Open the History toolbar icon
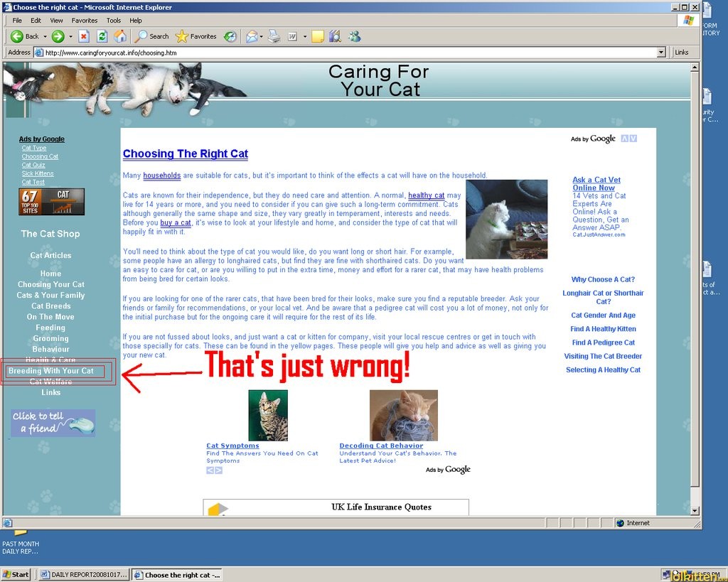Viewport: 728px width, 582px height. pos(230,36)
